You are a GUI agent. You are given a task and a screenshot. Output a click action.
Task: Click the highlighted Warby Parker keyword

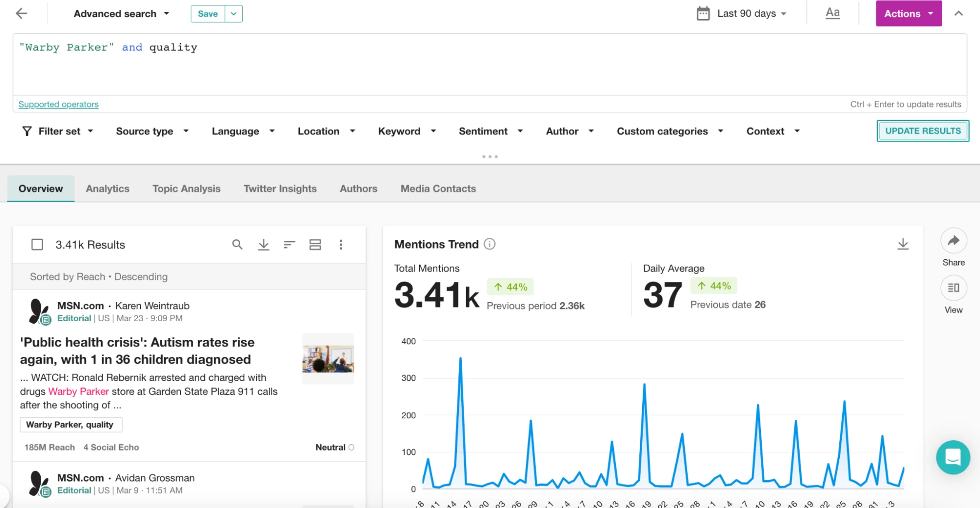[x=78, y=391]
